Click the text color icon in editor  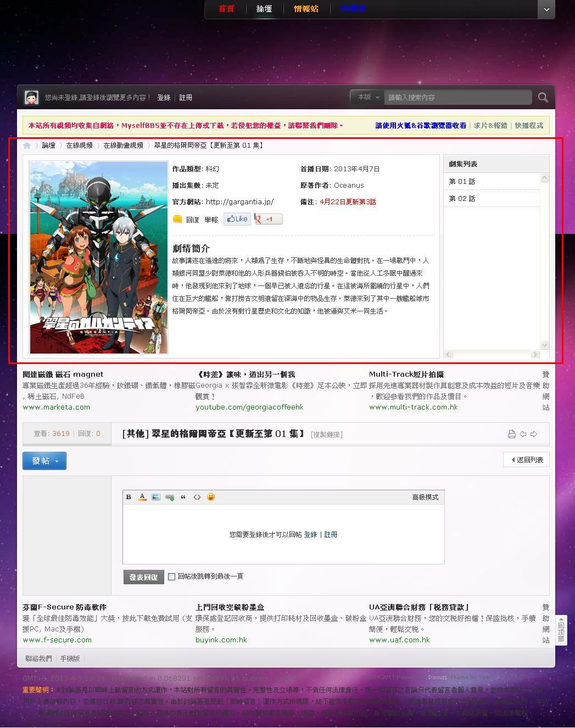(142, 497)
